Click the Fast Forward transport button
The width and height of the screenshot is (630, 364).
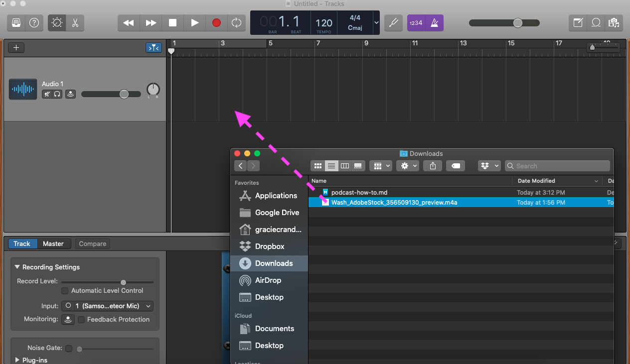click(x=151, y=22)
